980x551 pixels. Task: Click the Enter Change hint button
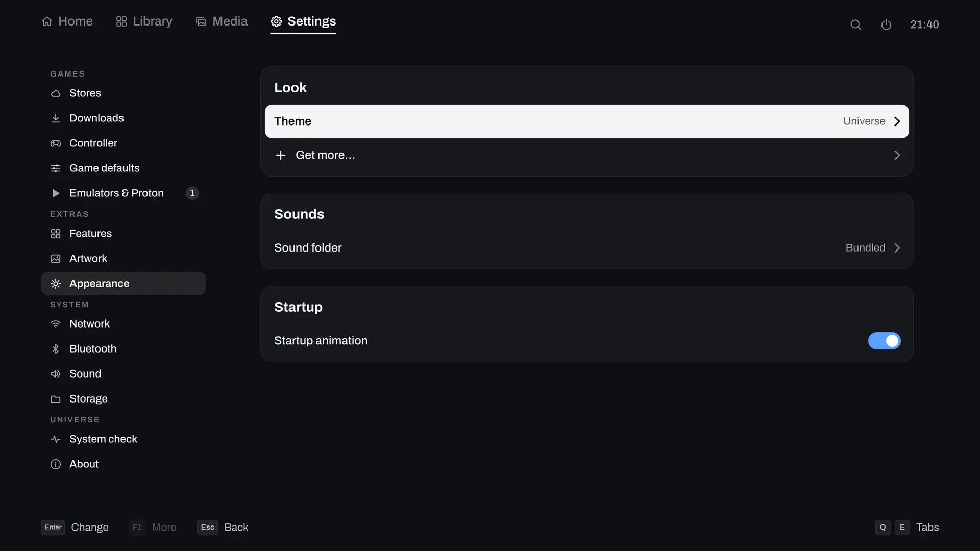pyautogui.click(x=75, y=528)
